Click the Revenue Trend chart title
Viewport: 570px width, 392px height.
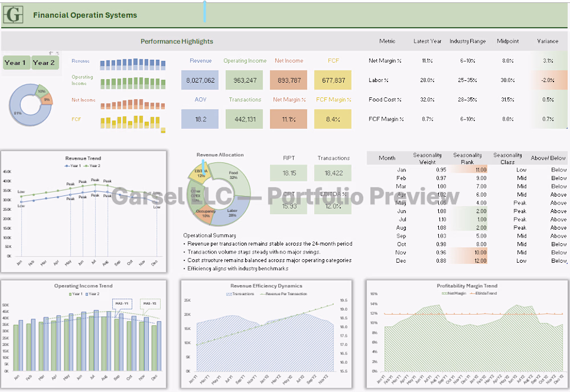coord(83,158)
